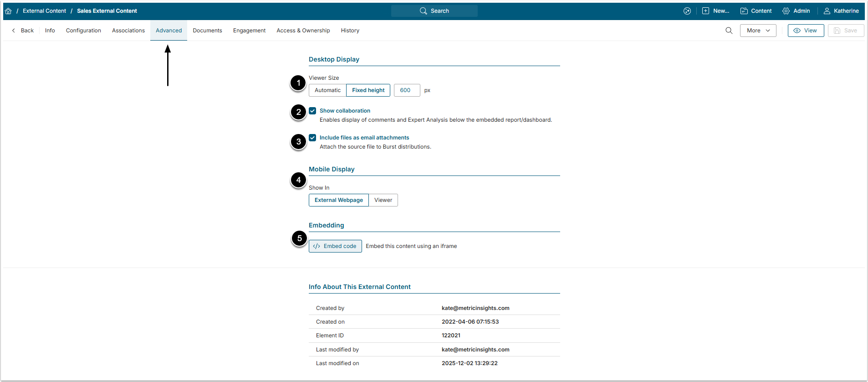Click the search magnifier in the toolbar
This screenshot has height=382, width=868.
pos(729,31)
